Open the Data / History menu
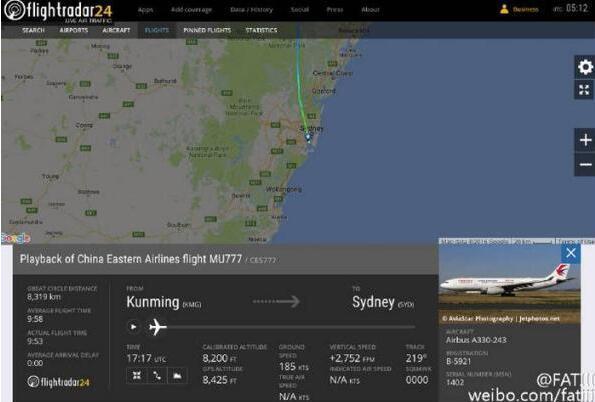This screenshot has height=402, width=595. tap(251, 10)
